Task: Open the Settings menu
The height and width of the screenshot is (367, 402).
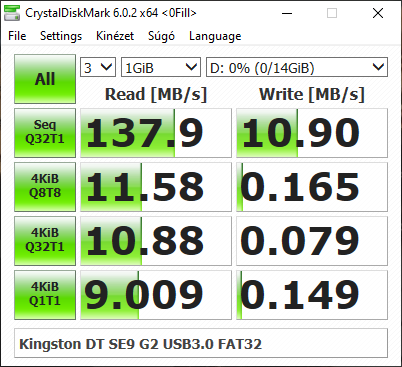Action: point(61,36)
